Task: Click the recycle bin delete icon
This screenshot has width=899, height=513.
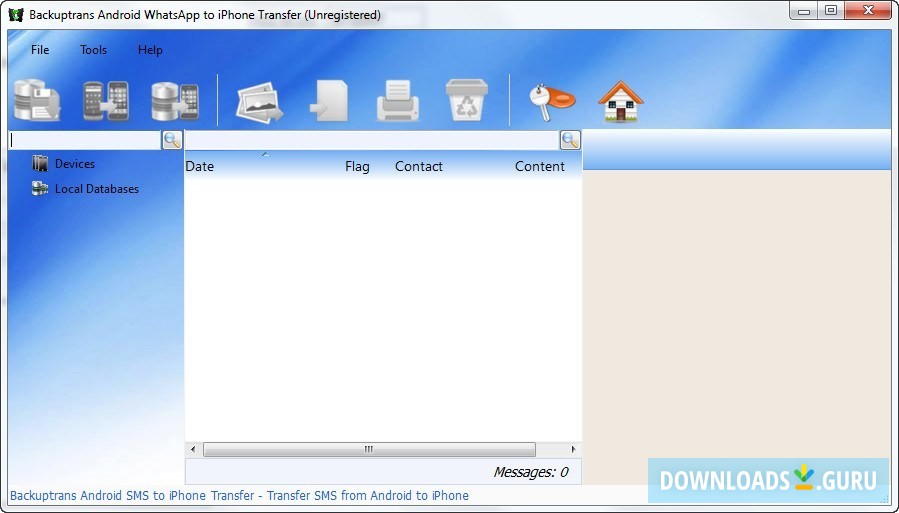Action: 467,100
